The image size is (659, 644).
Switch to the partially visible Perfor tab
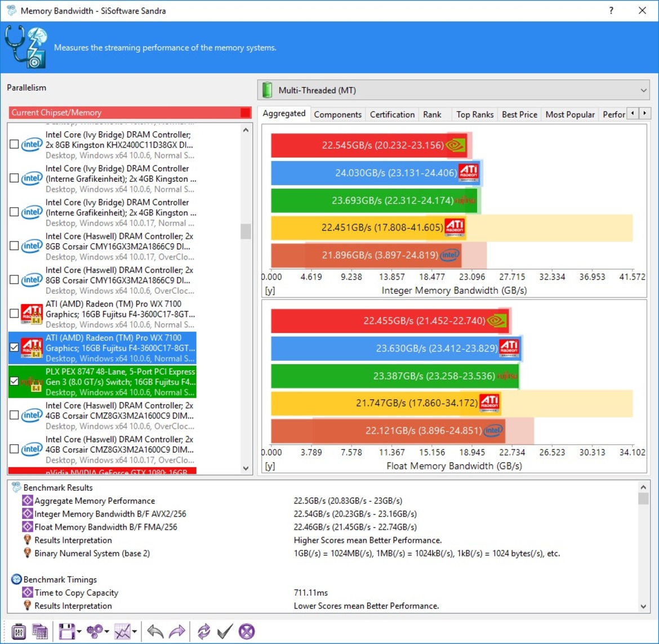613,114
